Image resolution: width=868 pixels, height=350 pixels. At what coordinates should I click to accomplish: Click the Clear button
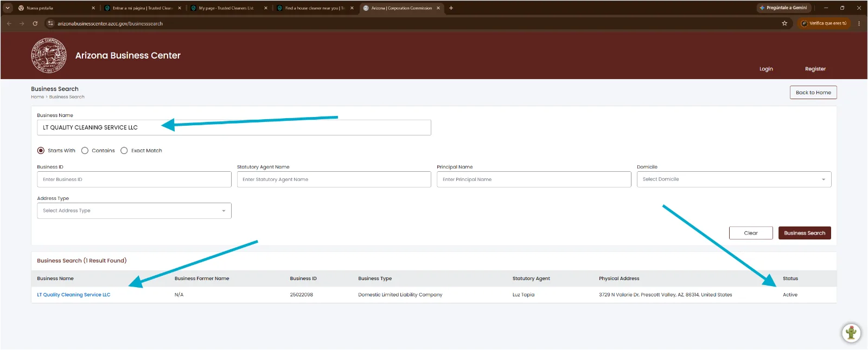coord(751,233)
